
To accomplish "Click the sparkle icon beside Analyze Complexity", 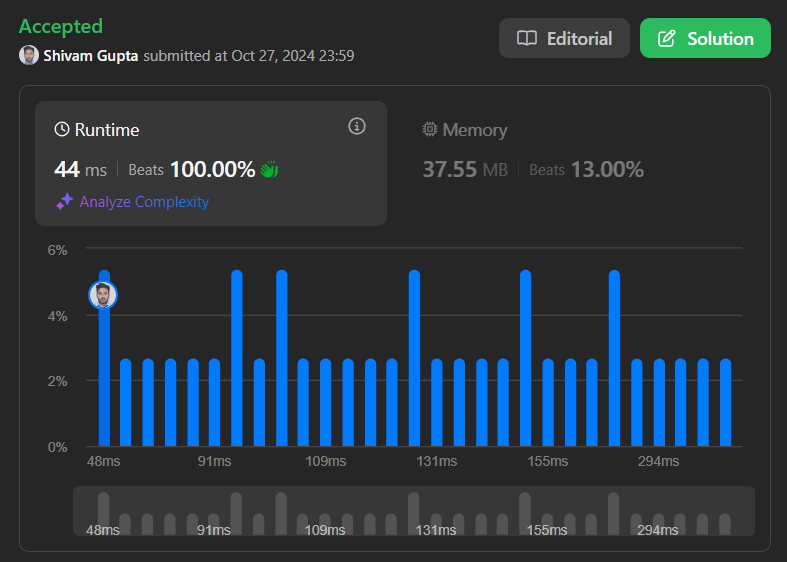I will (65, 202).
